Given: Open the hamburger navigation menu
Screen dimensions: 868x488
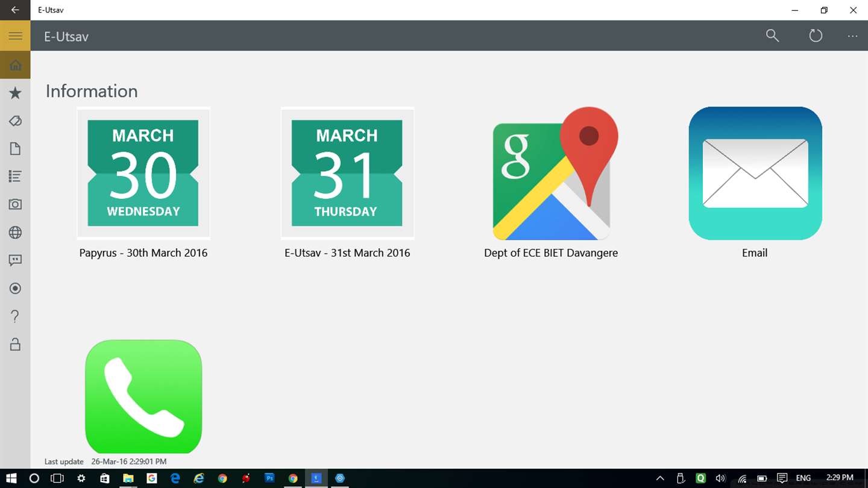Looking at the screenshot, I should pyautogui.click(x=15, y=36).
